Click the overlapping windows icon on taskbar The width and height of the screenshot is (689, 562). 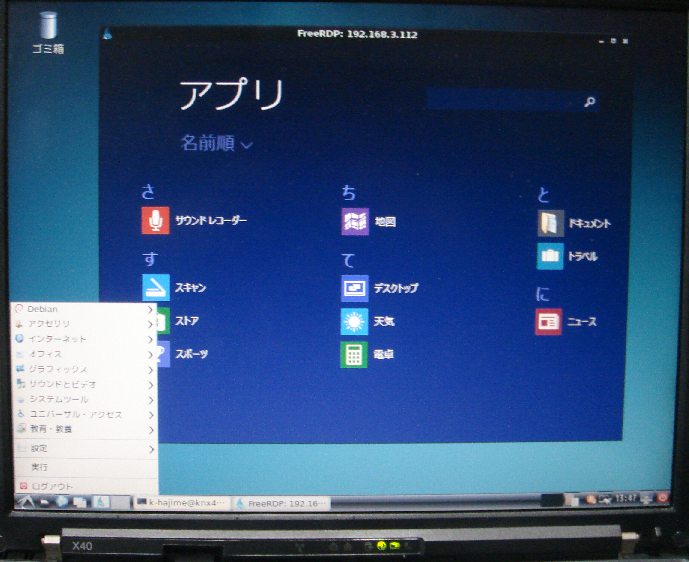80,502
